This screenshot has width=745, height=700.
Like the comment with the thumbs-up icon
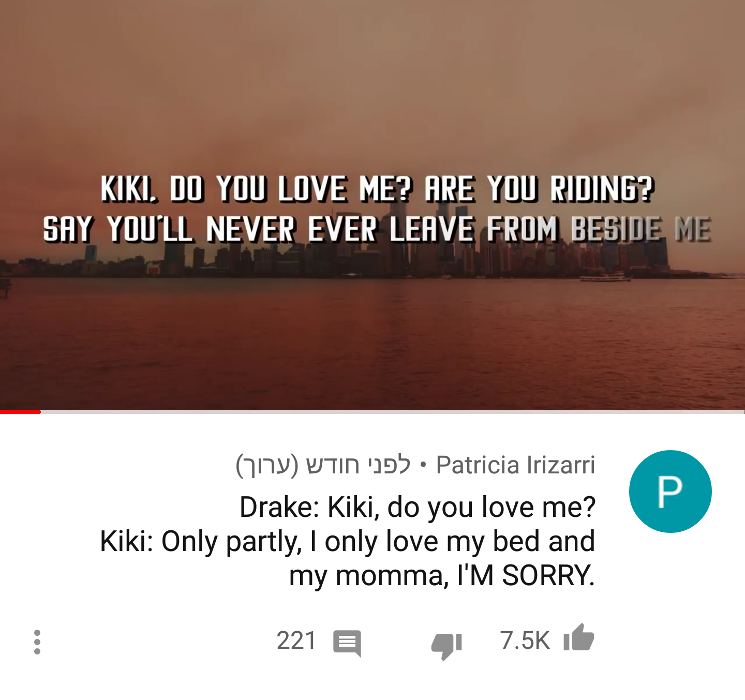578,638
